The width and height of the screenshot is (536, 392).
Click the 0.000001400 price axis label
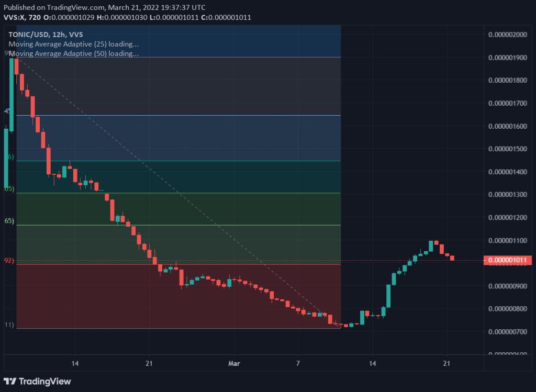(508, 172)
